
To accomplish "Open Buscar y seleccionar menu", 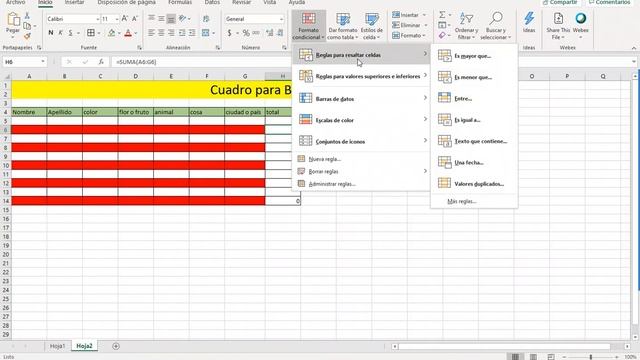I will pyautogui.click(x=496, y=26).
